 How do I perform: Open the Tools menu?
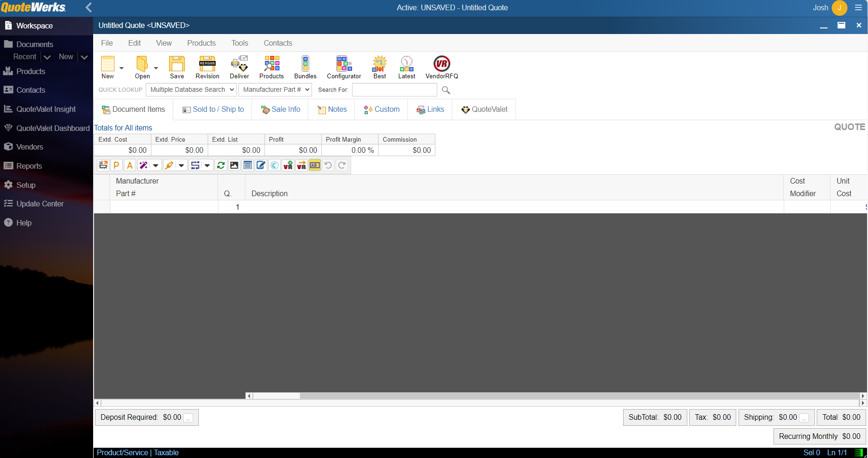point(240,43)
